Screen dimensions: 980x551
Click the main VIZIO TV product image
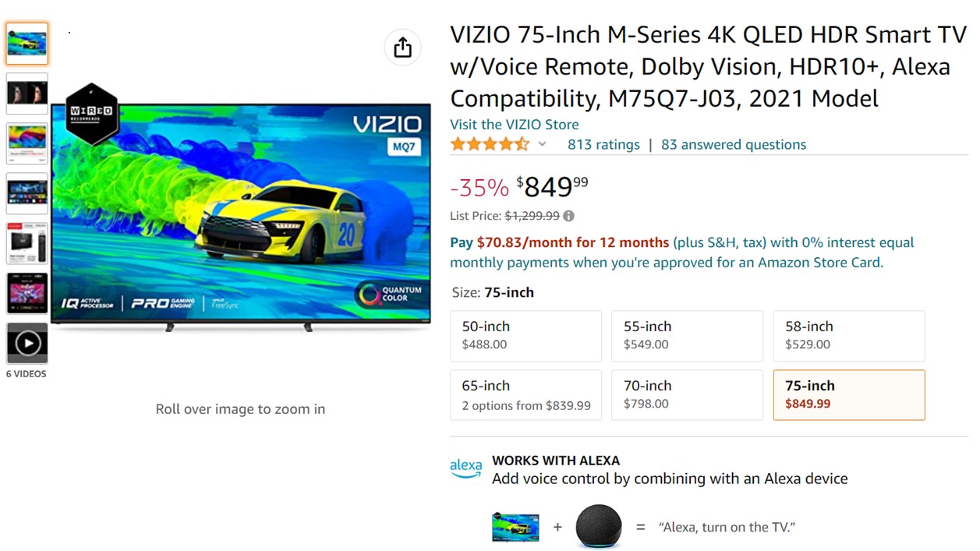(240, 210)
